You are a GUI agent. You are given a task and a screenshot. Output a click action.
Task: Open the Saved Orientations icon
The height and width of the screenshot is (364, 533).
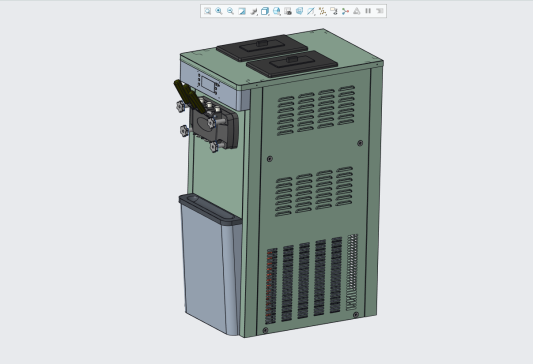point(277,11)
